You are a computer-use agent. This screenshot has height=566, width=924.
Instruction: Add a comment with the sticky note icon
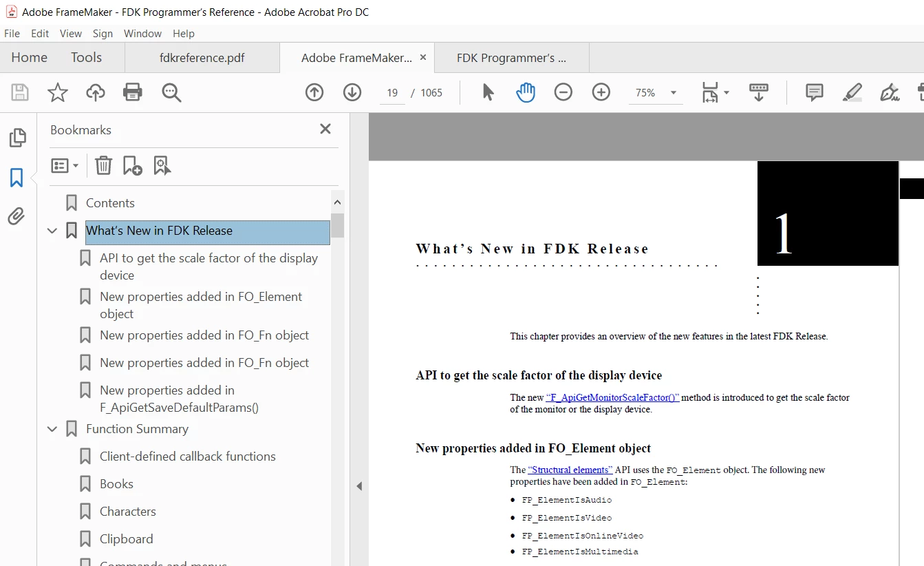[815, 92]
